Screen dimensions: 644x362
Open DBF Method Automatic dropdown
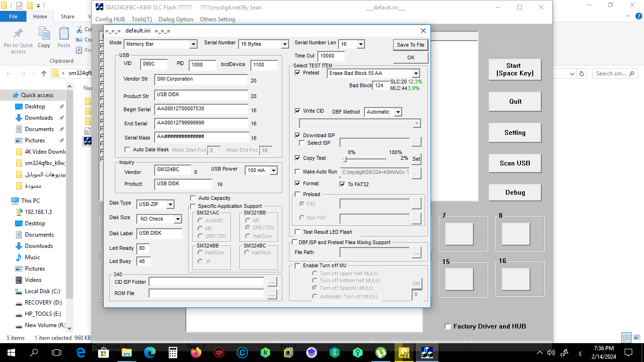pos(398,112)
